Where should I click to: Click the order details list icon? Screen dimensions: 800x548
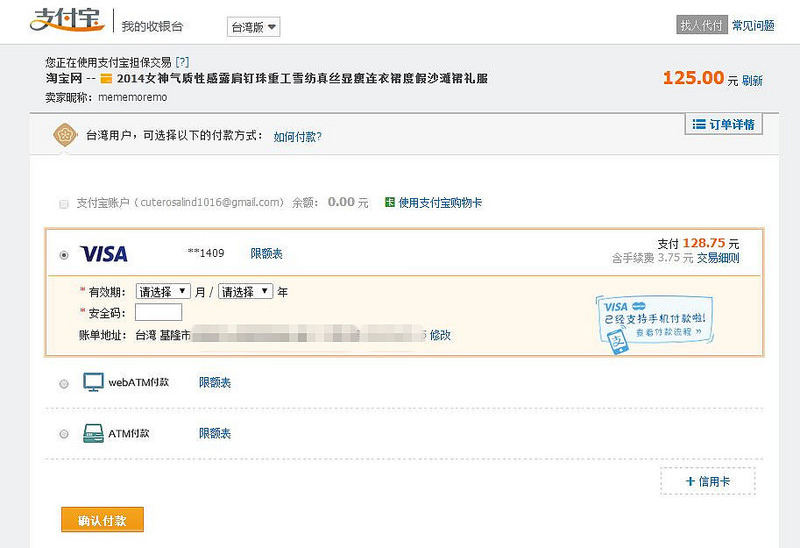pyautogui.click(x=699, y=124)
